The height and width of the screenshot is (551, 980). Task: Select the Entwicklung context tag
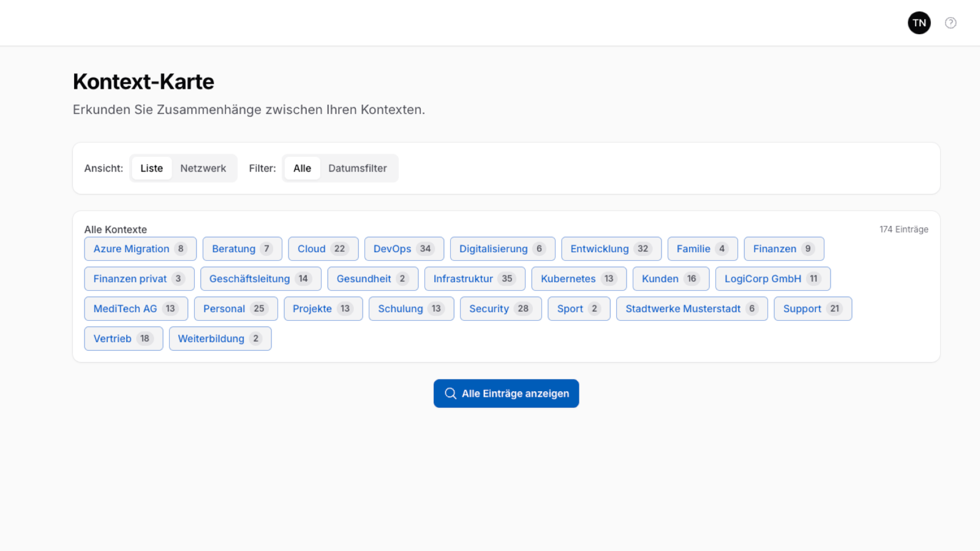click(x=611, y=249)
